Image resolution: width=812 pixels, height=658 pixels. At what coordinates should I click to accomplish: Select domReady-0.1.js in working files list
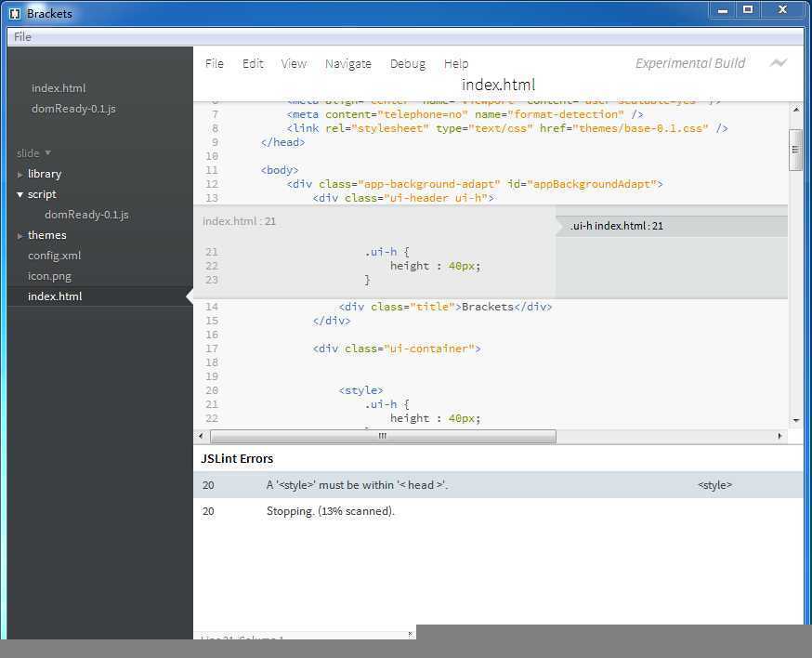tap(73, 109)
